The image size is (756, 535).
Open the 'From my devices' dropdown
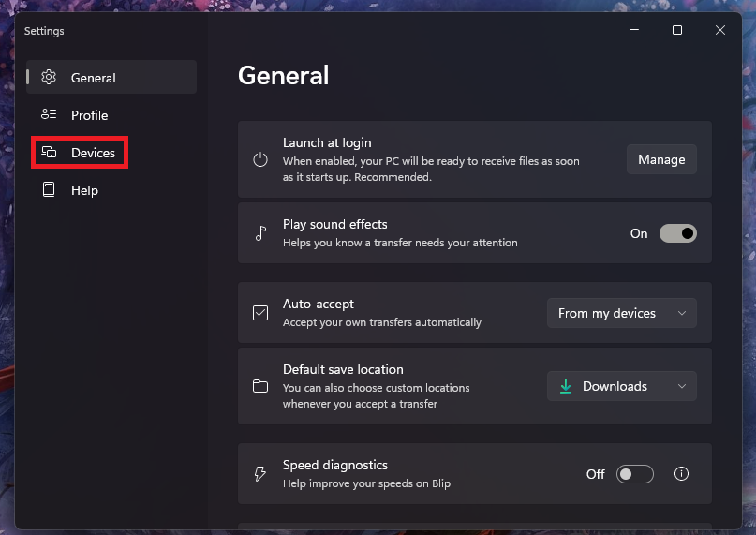tap(621, 313)
